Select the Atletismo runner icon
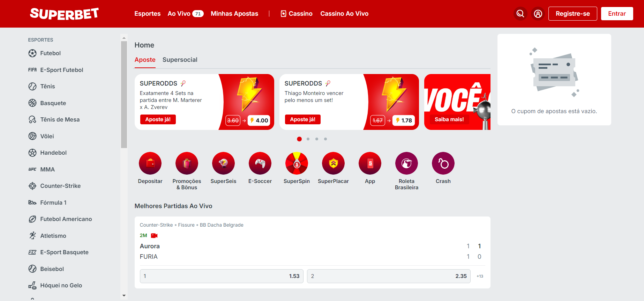The image size is (644, 301). click(32, 236)
